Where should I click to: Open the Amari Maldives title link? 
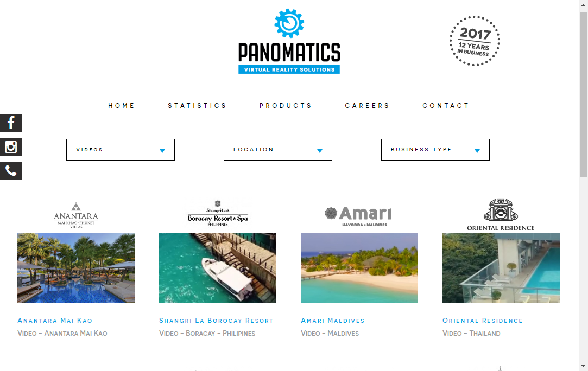(333, 321)
